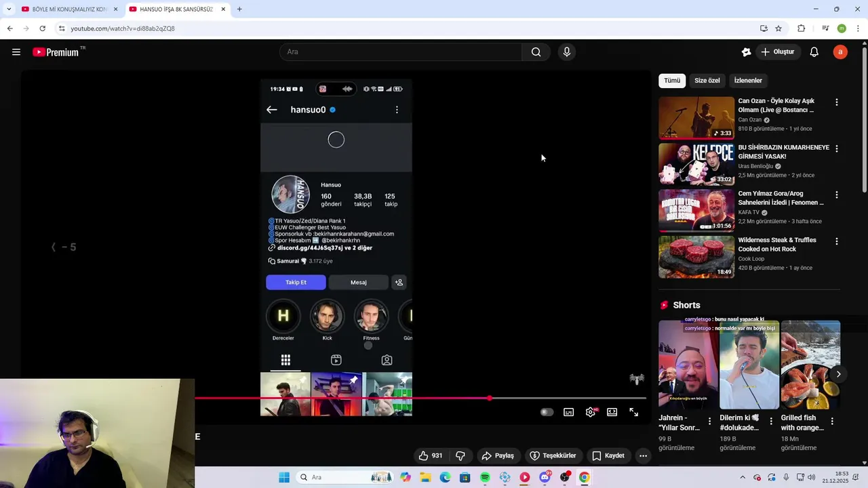Click the address bar URL
Screen dimensions: 868x488
click(123, 28)
